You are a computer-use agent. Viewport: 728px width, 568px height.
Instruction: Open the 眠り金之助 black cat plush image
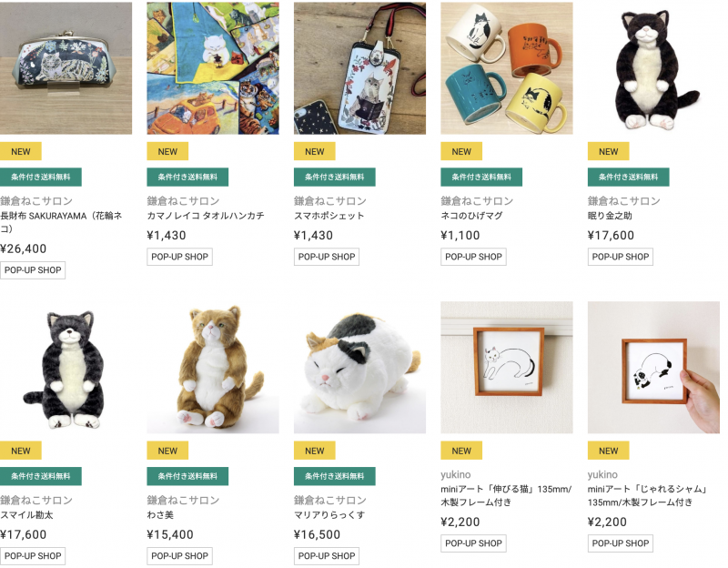[x=653, y=68]
